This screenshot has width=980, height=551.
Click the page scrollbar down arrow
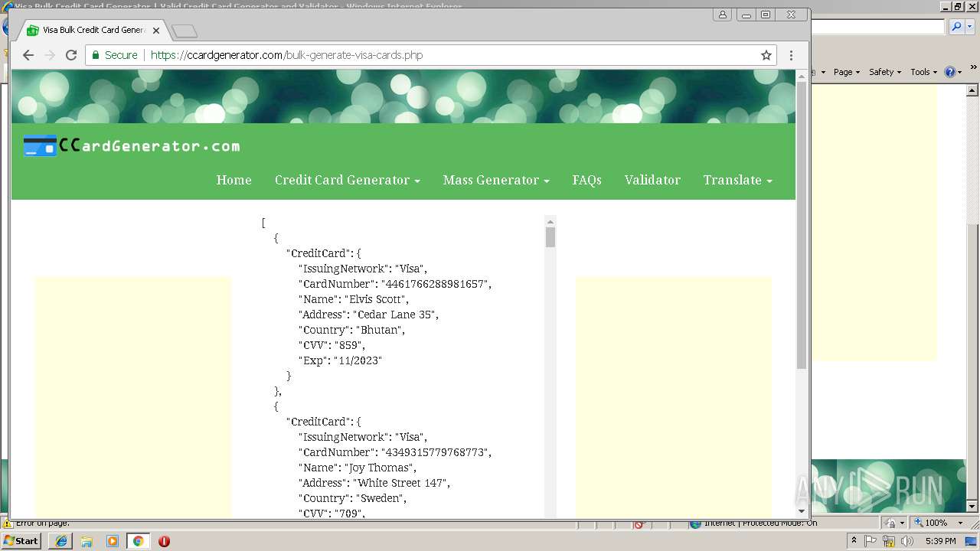pos(802,510)
